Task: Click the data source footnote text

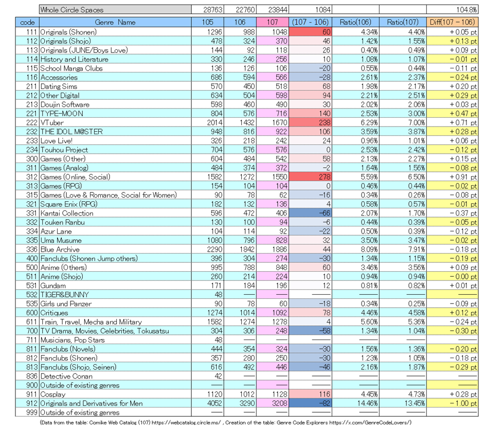Action: (225, 422)
